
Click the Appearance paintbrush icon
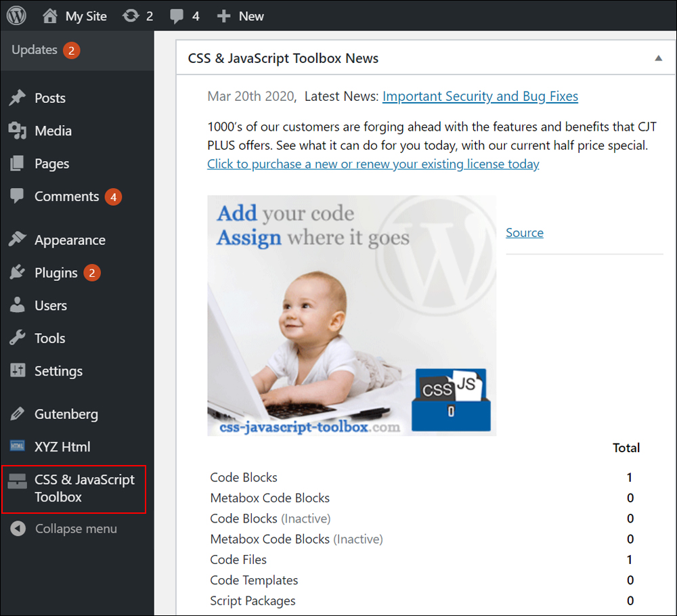coord(18,239)
